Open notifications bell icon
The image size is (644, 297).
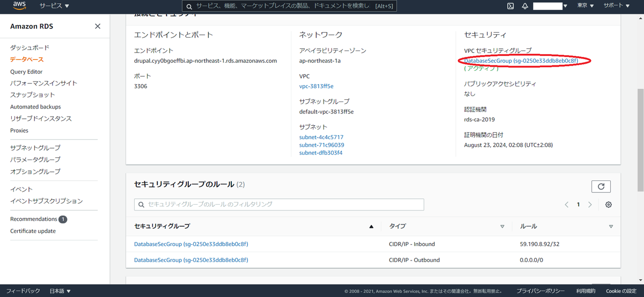click(525, 6)
